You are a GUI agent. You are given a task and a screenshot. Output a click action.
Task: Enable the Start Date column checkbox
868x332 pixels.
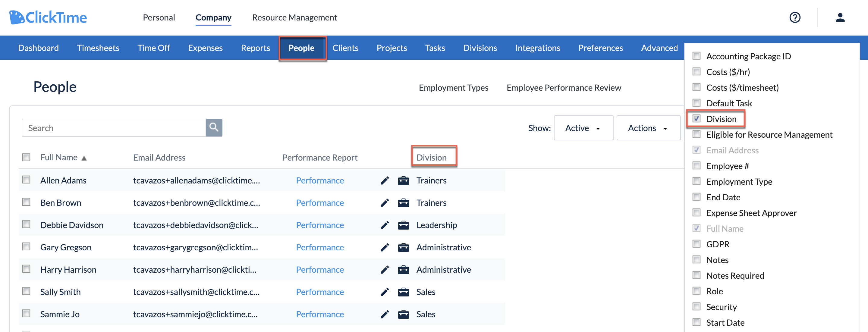[x=697, y=322]
